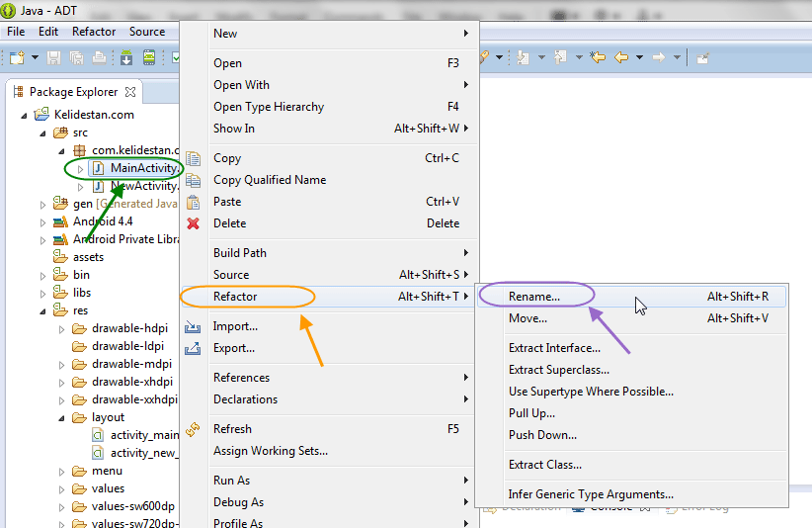Image resolution: width=812 pixels, height=528 pixels.
Task: Click the Forward navigation arrow icon
Action: click(x=658, y=57)
